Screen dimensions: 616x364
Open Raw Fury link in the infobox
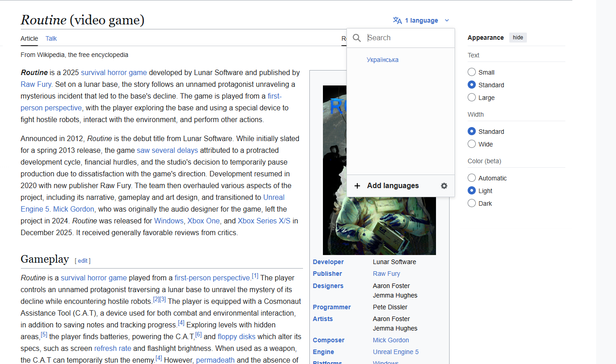(387, 274)
